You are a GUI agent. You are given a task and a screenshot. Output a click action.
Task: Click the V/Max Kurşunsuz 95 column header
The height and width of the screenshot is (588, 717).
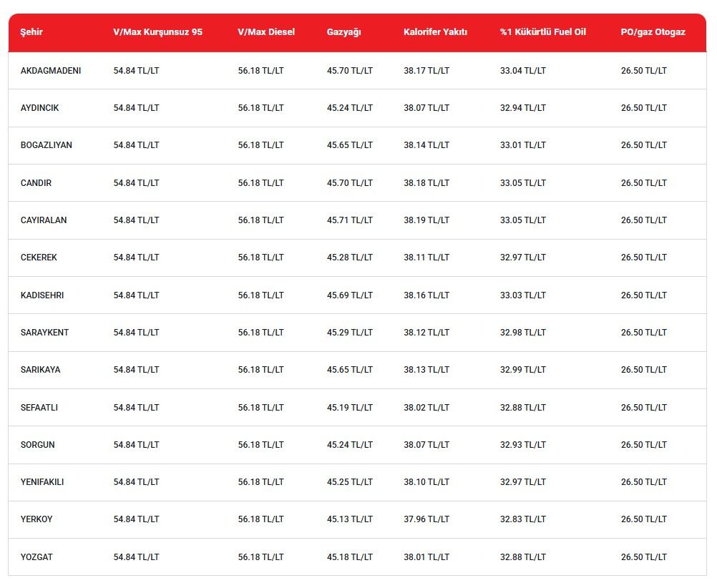coord(157,32)
